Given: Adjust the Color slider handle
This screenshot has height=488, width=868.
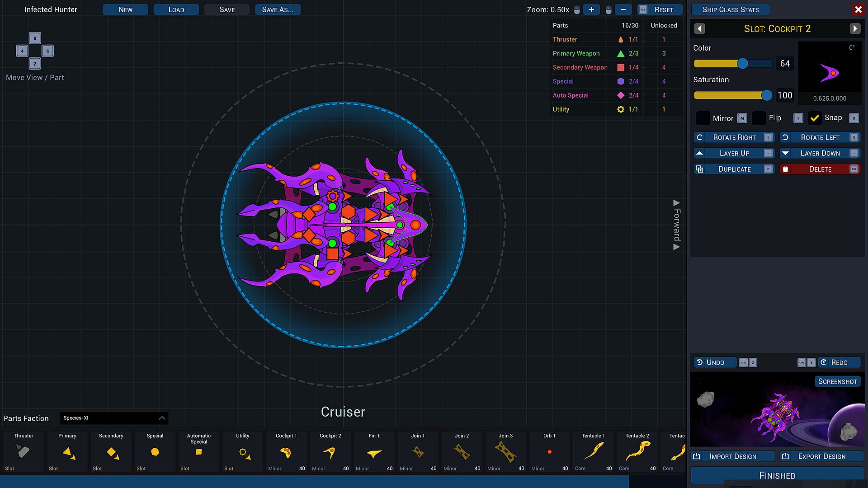Looking at the screenshot, I should coord(742,64).
